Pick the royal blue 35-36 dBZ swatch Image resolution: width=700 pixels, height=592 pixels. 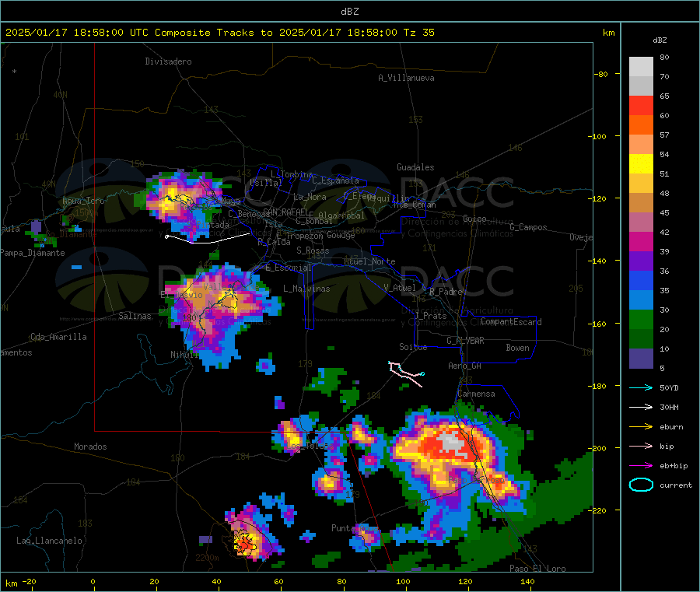[x=641, y=280]
